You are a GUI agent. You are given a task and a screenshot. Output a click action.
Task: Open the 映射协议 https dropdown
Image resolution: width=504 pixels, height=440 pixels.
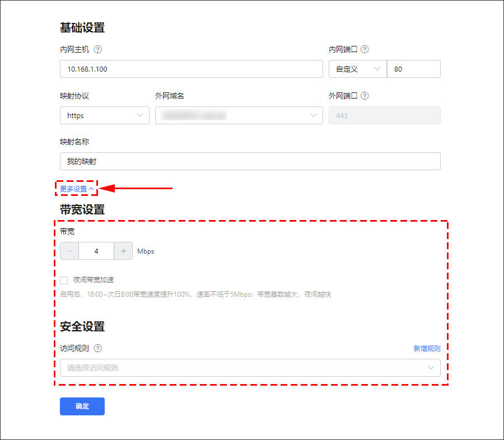pos(105,115)
